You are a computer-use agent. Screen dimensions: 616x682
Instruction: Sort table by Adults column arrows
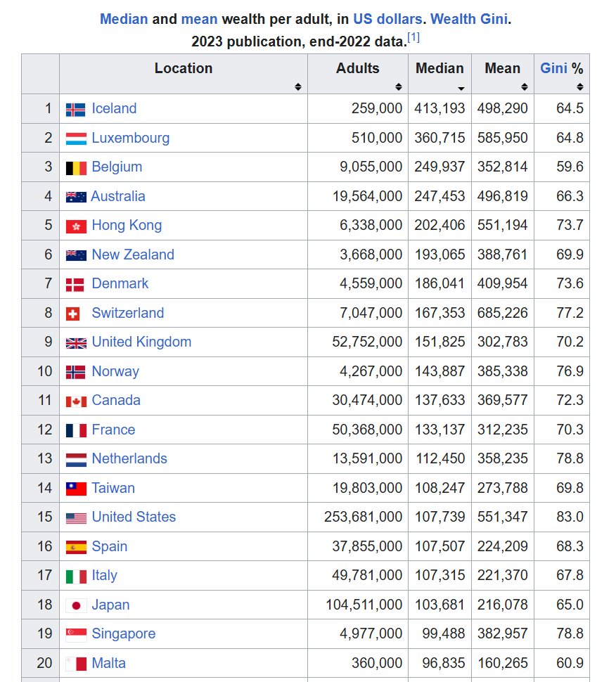[x=399, y=87]
